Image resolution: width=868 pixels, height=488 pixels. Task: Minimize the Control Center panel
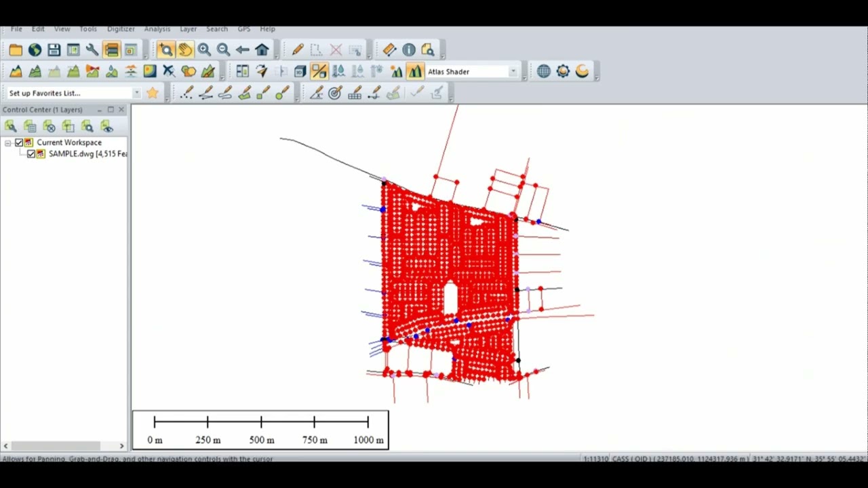[x=100, y=109]
